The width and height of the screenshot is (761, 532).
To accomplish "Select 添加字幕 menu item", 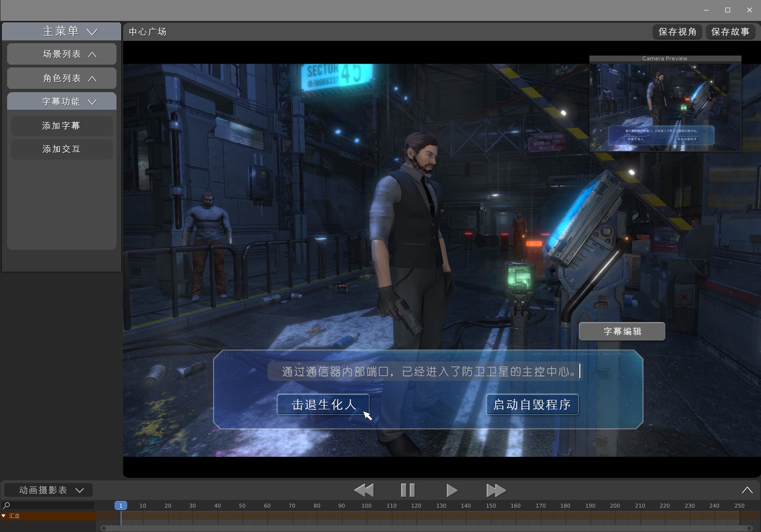I will pos(62,126).
